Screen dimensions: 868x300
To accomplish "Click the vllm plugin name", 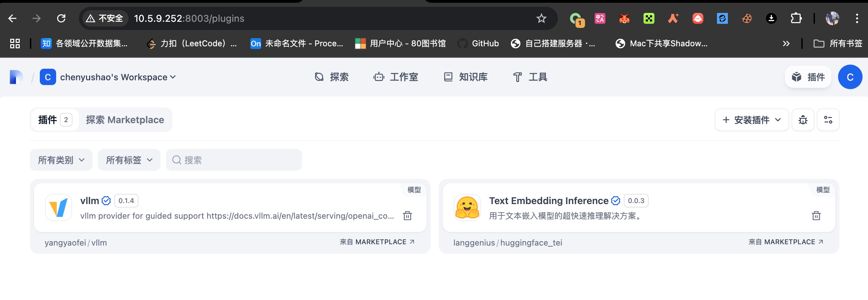I will click(90, 201).
